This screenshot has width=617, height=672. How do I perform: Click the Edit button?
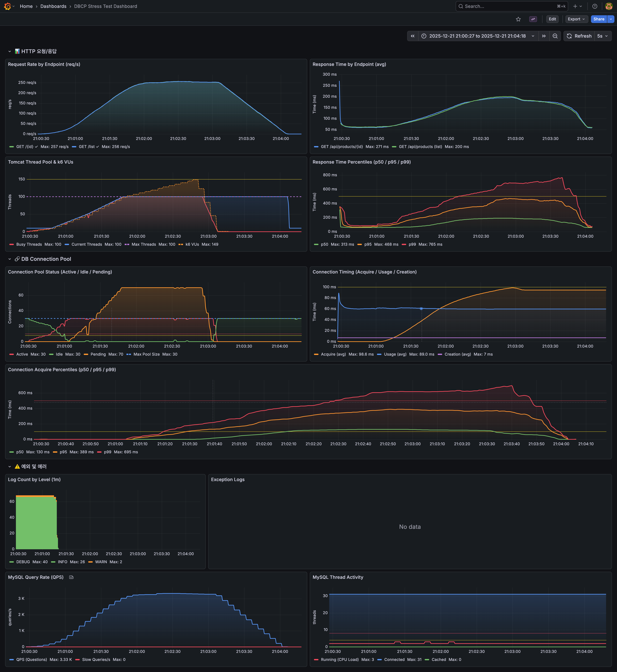pyautogui.click(x=552, y=19)
